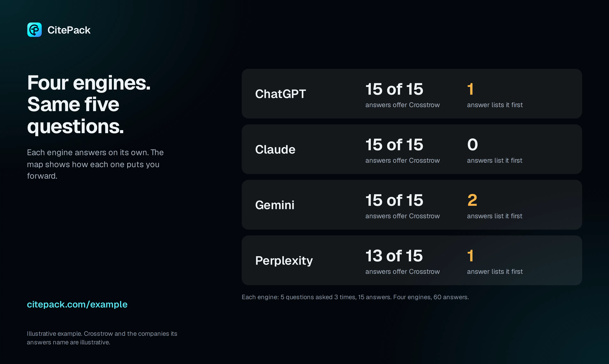Click 'answer lists it first' in ChatGPT row
Viewport: 609px width, 364px height.
click(x=495, y=105)
